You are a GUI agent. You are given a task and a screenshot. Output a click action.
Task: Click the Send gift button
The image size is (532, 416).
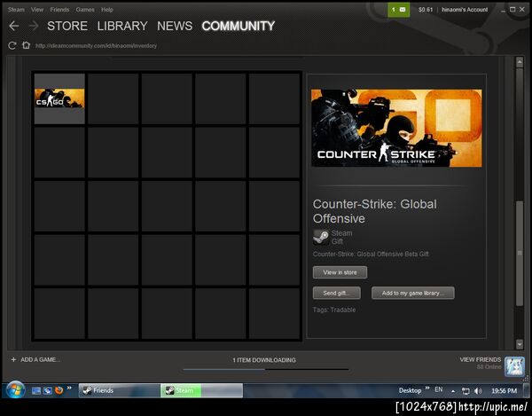click(x=337, y=293)
